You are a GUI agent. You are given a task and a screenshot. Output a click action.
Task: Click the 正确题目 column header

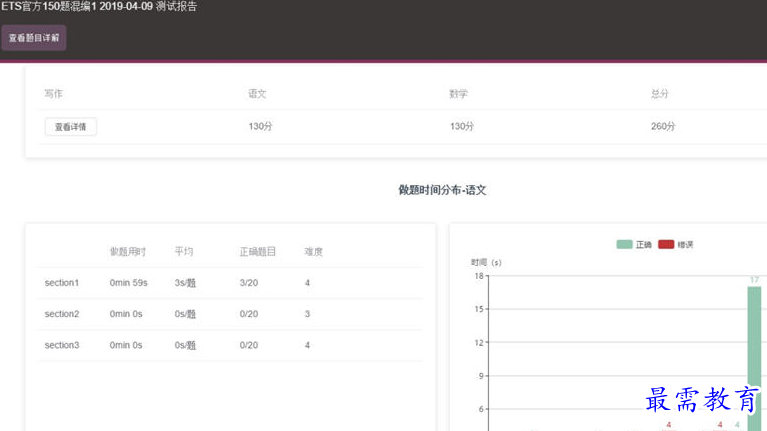click(x=257, y=252)
